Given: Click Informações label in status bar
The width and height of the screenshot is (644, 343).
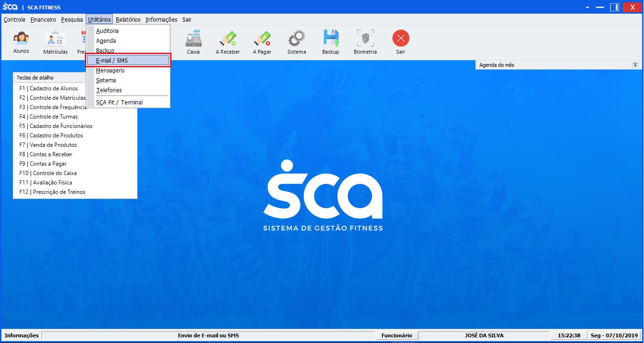Looking at the screenshot, I should [22, 335].
